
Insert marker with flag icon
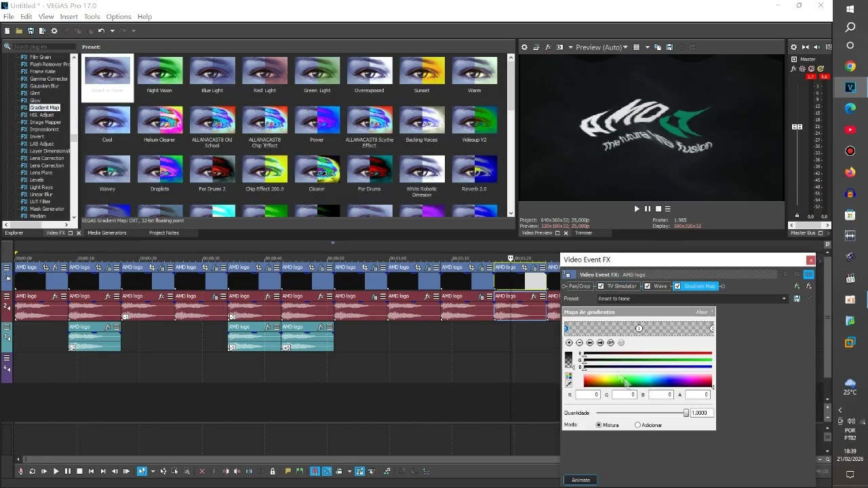point(288,471)
